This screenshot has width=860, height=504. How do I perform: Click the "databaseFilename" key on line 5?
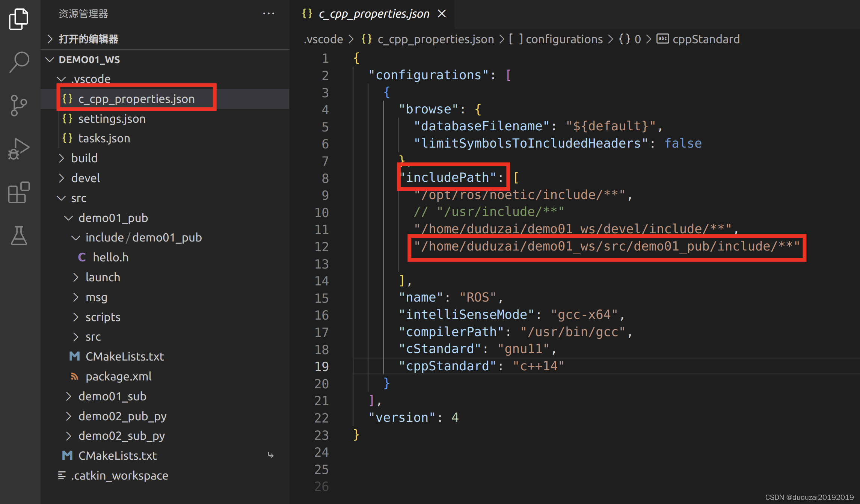482,126
